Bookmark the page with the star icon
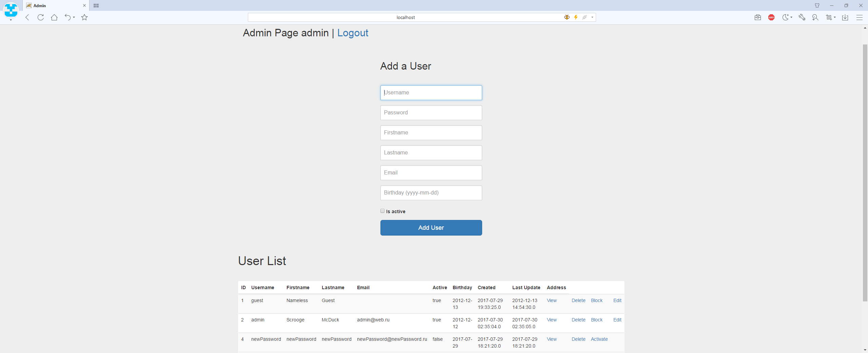The width and height of the screenshot is (868, 353). 84,17
